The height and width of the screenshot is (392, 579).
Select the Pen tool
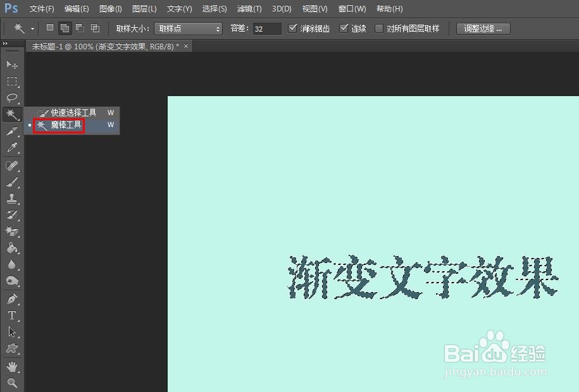pyautogui.click(x=12, y=298)
